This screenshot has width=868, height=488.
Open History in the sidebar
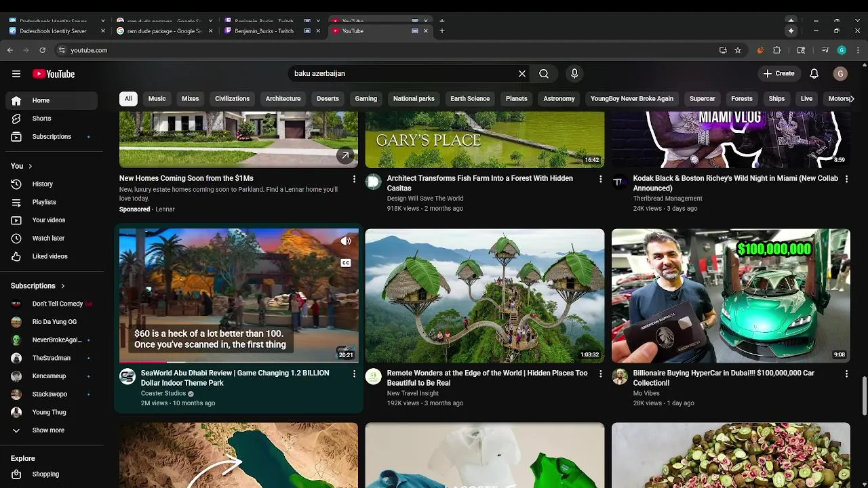click(x=52, y=184)
